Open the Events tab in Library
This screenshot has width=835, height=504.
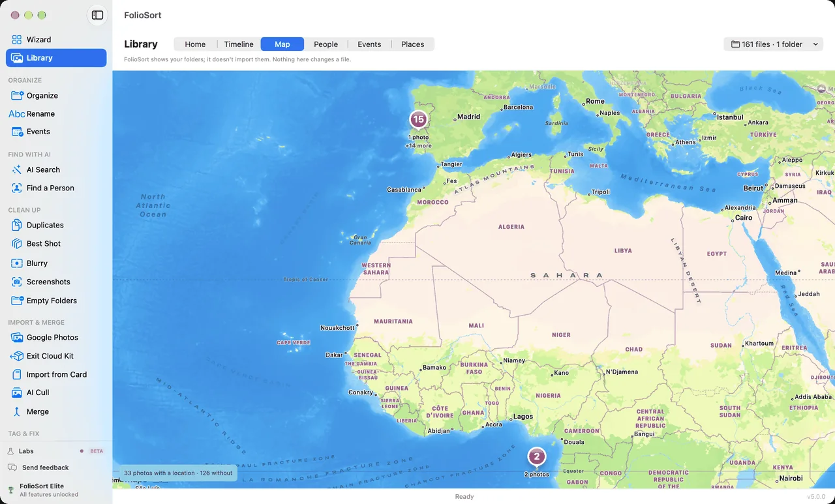tap(369, 44)
